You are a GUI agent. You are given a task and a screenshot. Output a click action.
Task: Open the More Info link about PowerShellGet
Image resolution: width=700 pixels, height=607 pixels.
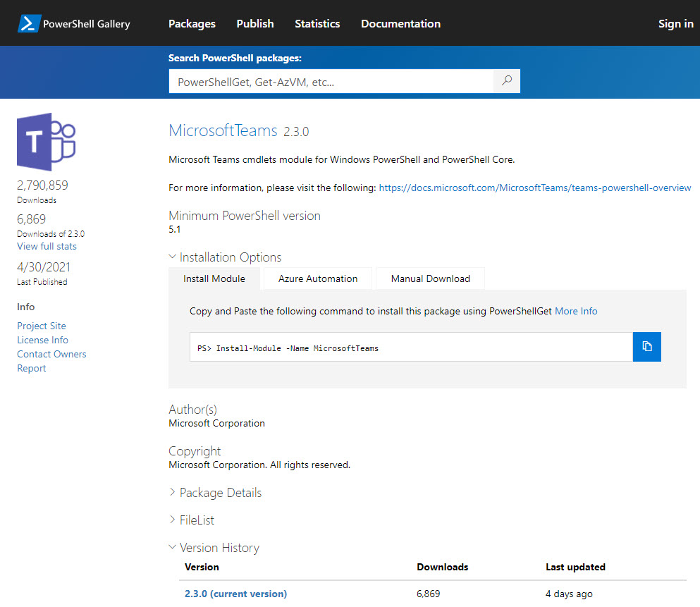click(x=576, y=311)
